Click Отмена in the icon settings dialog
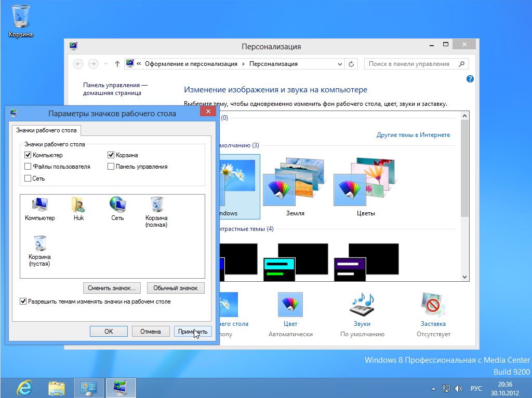 pos(151,331)
